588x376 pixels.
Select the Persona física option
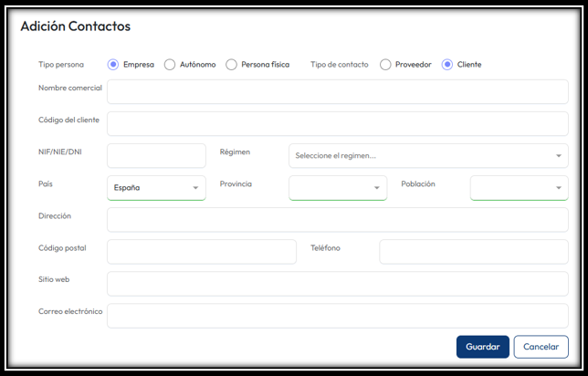(x=231, y=65)
